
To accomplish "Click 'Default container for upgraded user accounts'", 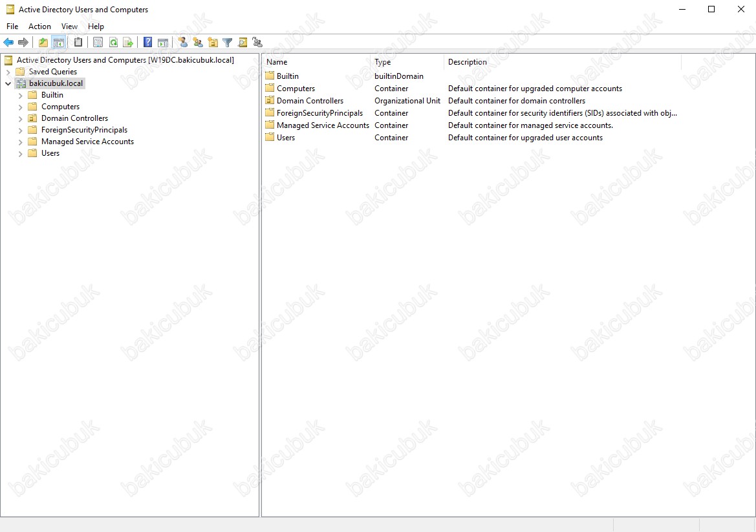I will pyautogui.click(x=525, y=138).
